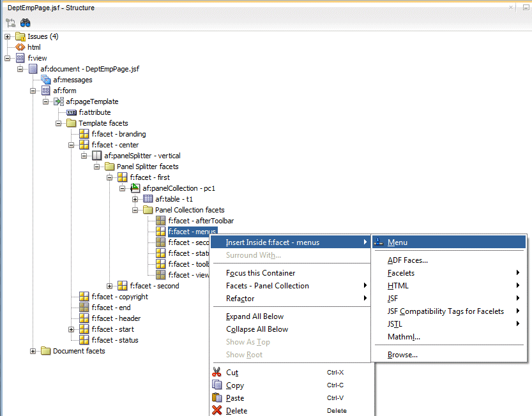
Task: Open Facets - Panel Collection submenu
Action: pyautogui.click(x=291, y=285)
